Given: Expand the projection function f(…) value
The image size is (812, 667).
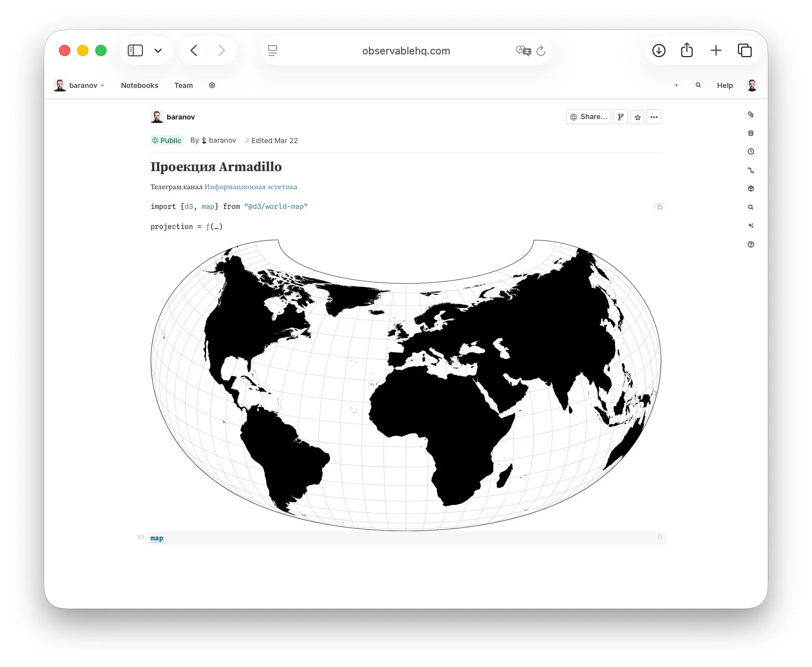Looking at the screenshot, I should click(x=214, y=227).
